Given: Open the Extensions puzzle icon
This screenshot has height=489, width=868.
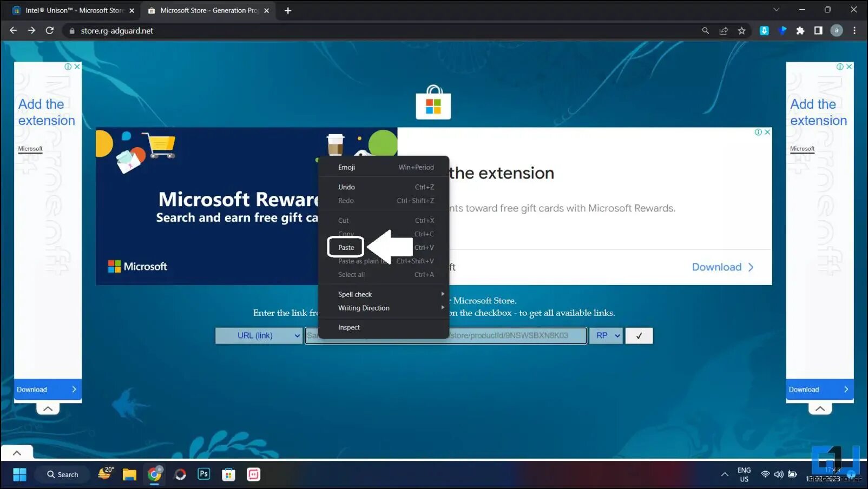Looking at the screenshot, I should click(x=800, y=31).
